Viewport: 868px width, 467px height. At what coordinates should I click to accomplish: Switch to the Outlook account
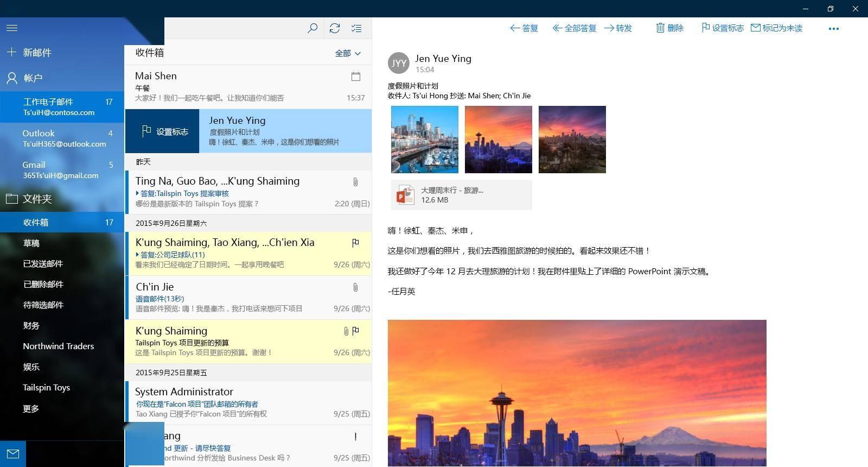62,138
